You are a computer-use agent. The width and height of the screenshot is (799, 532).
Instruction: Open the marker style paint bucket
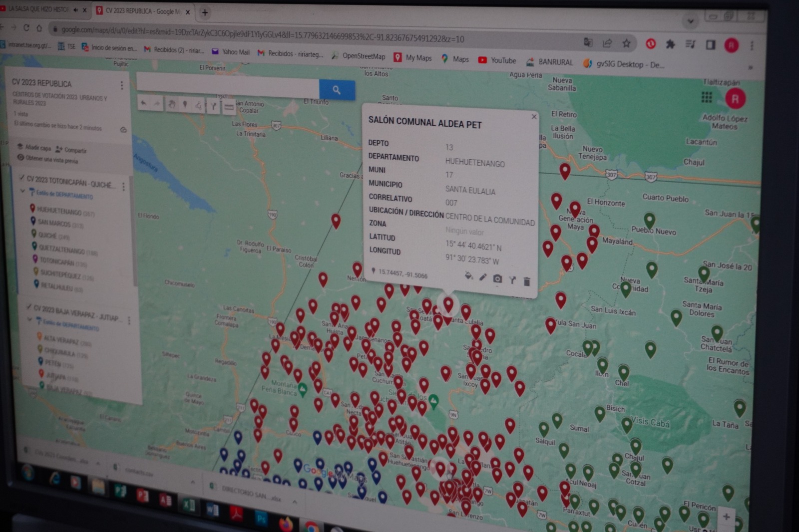click(468, 275)
